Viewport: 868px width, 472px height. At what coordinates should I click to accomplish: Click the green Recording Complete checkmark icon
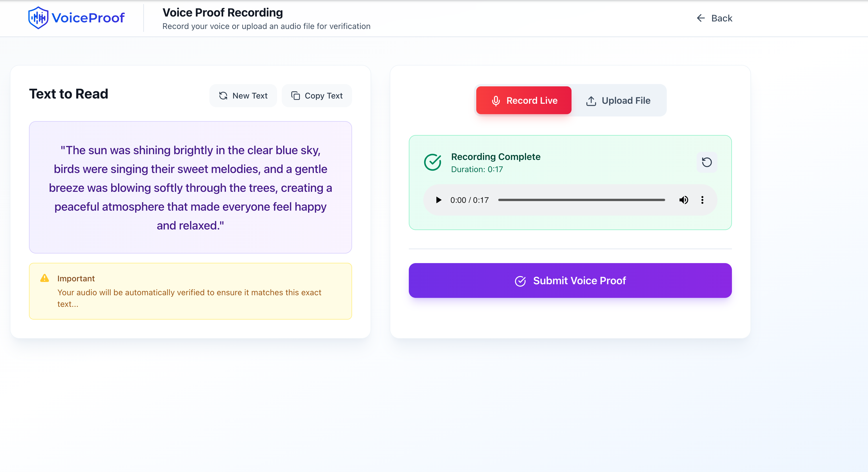tap(432, 163)
